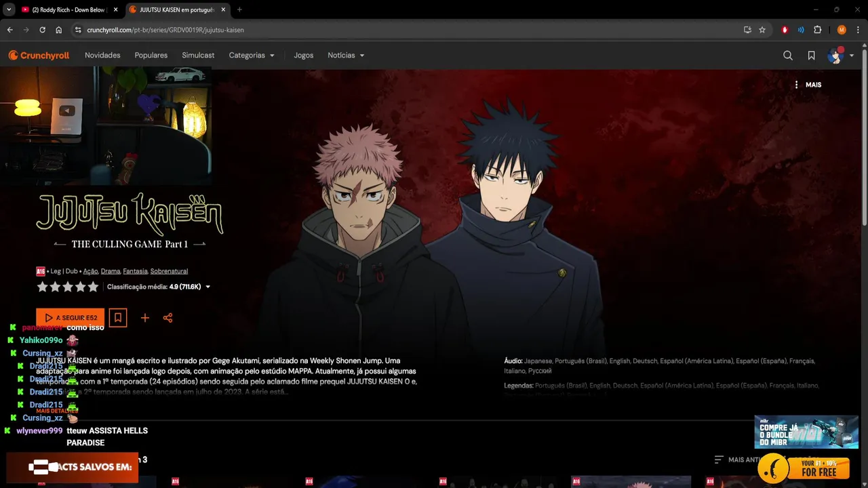Open the Crunchyroll search icon

pyautogui.click(x=788, y=56)
